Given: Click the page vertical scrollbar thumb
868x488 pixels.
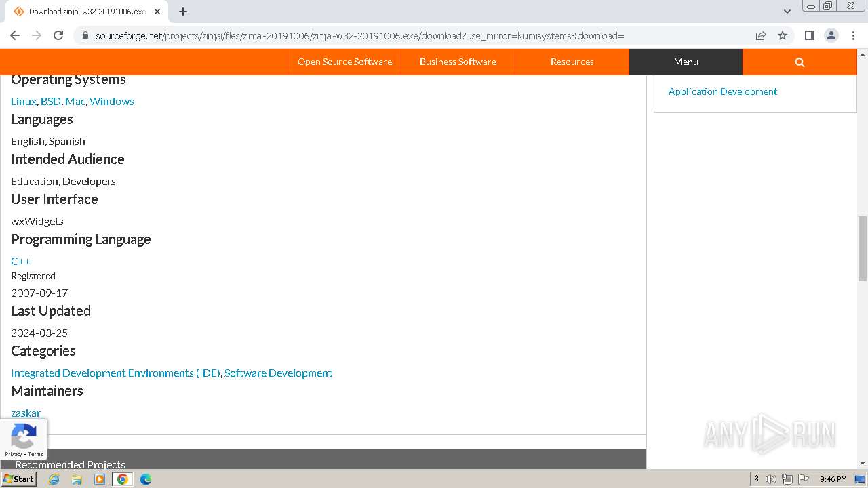Looking at the screenshot, I should [863, 248].
